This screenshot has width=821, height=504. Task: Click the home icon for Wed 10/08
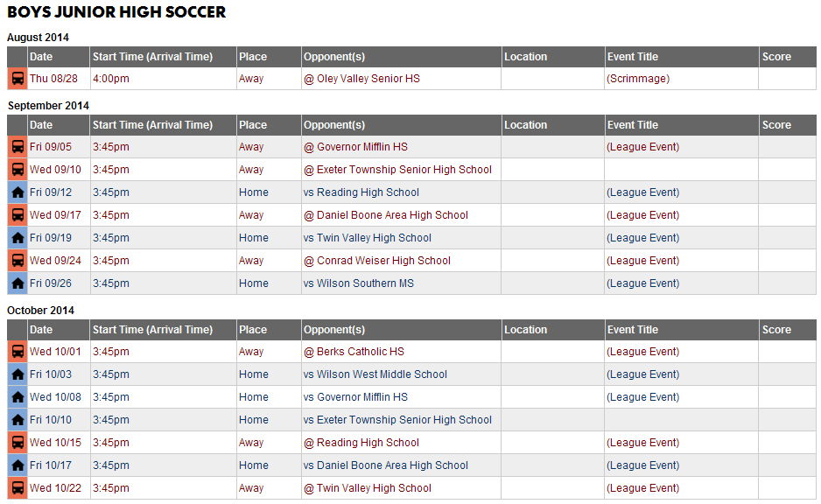coord(18,397)
